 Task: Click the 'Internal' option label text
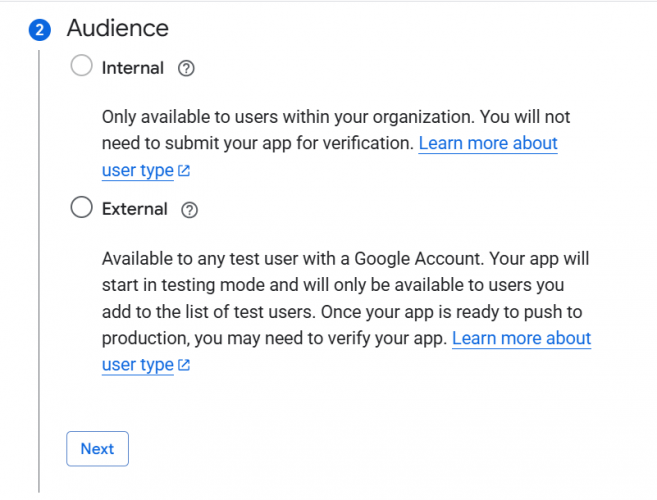click(x=132, y=68)
